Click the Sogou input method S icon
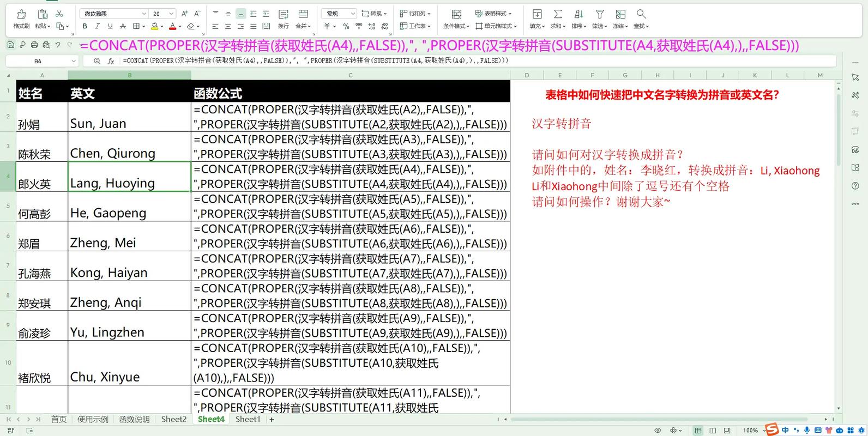The width and height of the screenshot is (868, 436). pyautogui.click(x=771, y=429)
